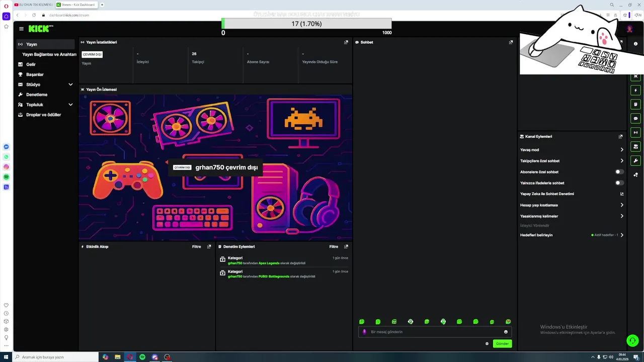The image size is (644, 362).
Task: Pop out the Etkinlik Akışı panel
Action: 209,246
